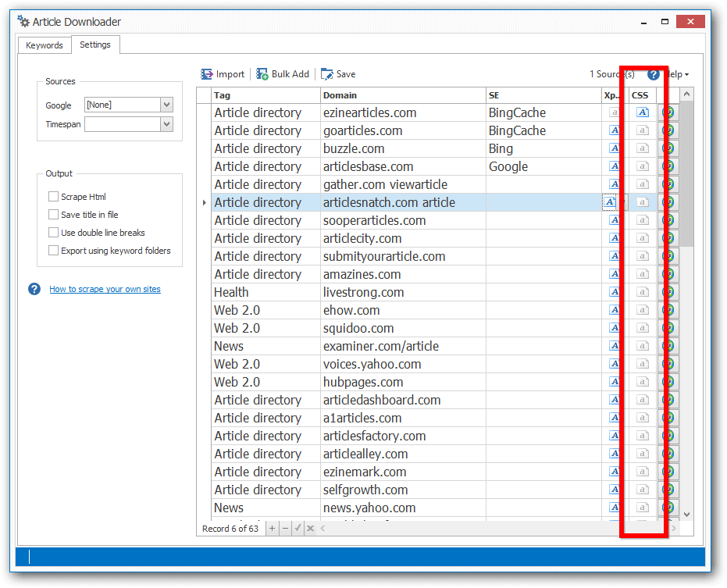The width and height of the screenshot is (727, 588).
Task: Click the CSS icon for ehow.com
Action: (643, 310)
